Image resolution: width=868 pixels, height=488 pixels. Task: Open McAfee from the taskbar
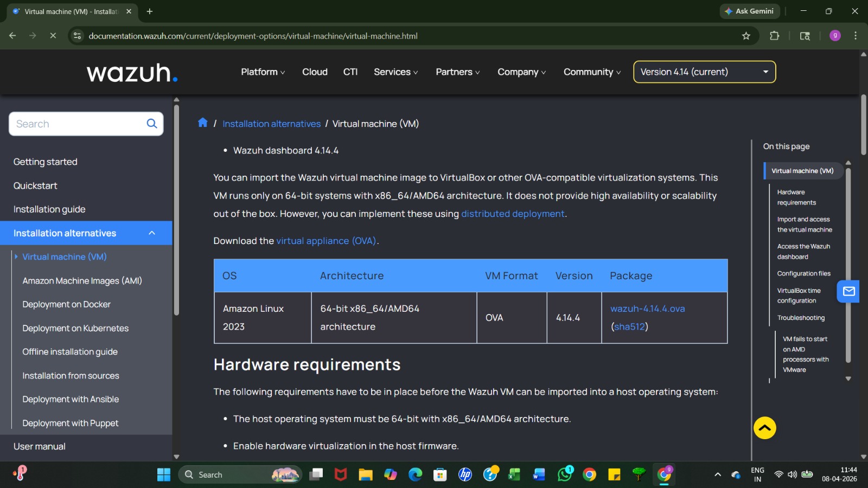pyautogui.click(x=341, y=475)
